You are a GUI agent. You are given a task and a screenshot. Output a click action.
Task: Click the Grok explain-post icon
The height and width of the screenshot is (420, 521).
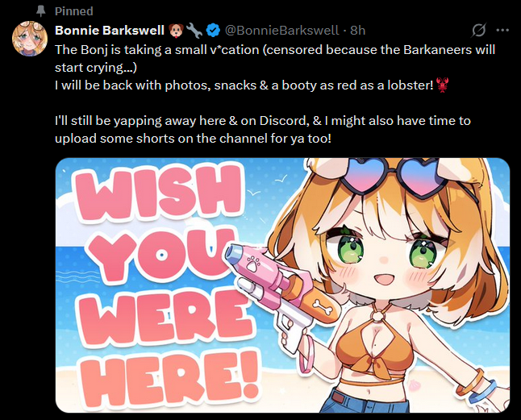tap(479, 30)
